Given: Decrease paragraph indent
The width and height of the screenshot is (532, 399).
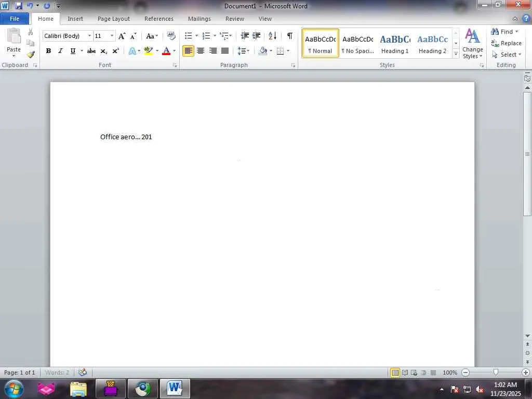Looking at the screenshot, I should click(x=245, y=36).
